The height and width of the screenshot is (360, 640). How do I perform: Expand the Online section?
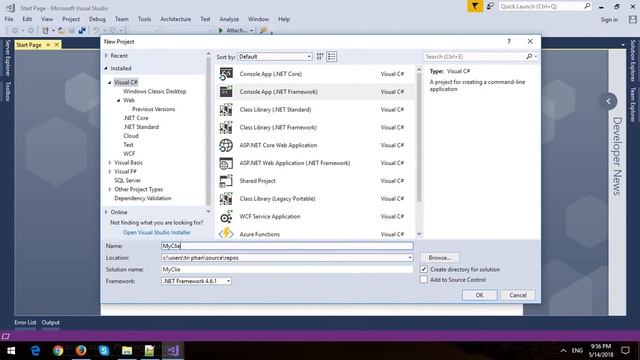(x=106, y=212)
